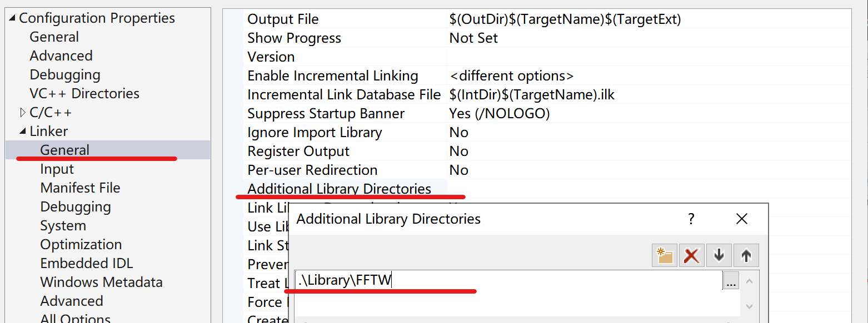This screenshot has width=868, height=323.
Task: Select Input under Linker
Action: pyautogui.click(x=57, y=169)
